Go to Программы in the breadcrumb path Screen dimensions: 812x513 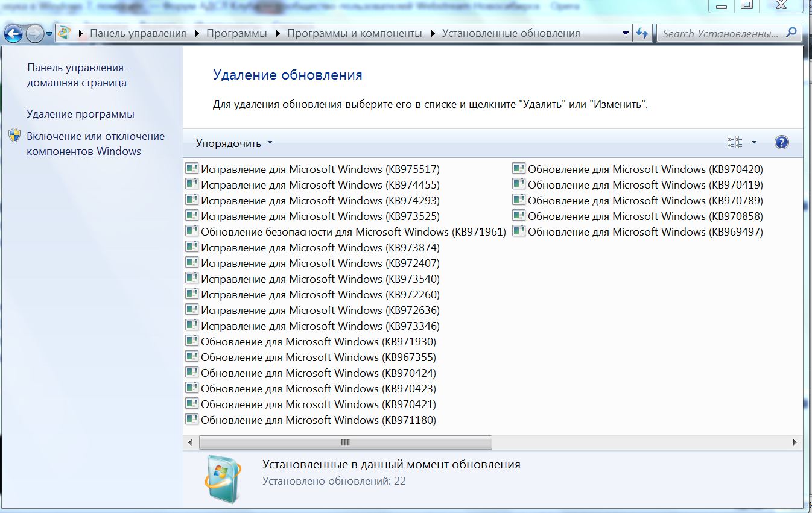(236, 34)
